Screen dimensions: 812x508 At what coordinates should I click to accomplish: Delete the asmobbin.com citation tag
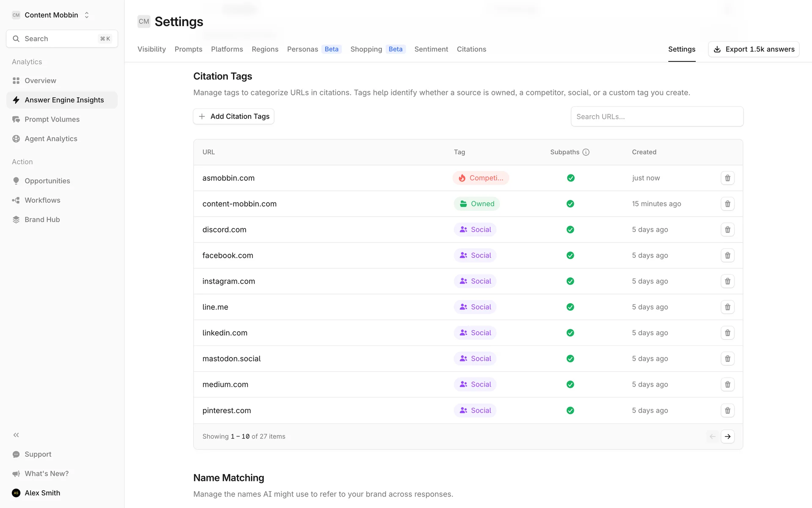coord(727,178)
